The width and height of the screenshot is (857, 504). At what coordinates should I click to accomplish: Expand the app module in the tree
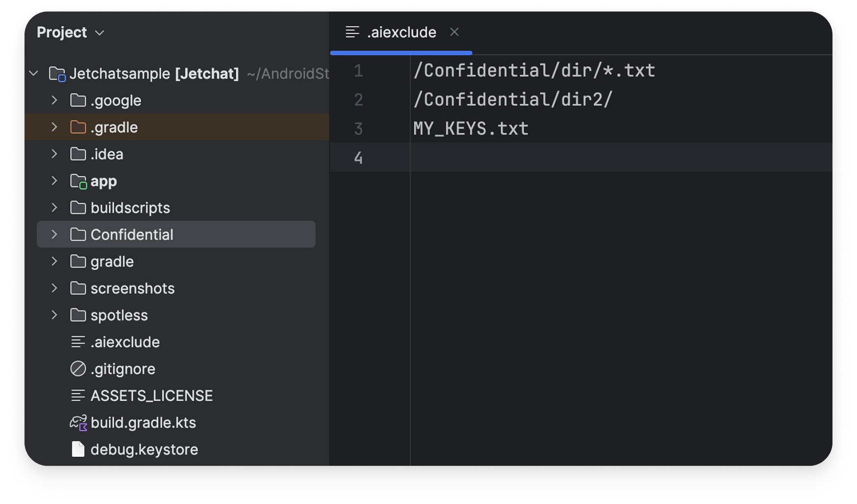coord(54,181)
